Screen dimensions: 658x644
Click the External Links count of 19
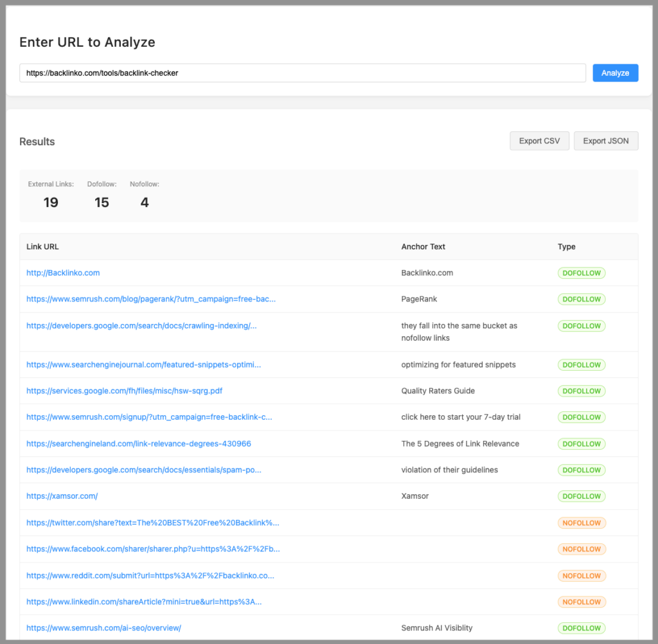(x=50, y=202)
